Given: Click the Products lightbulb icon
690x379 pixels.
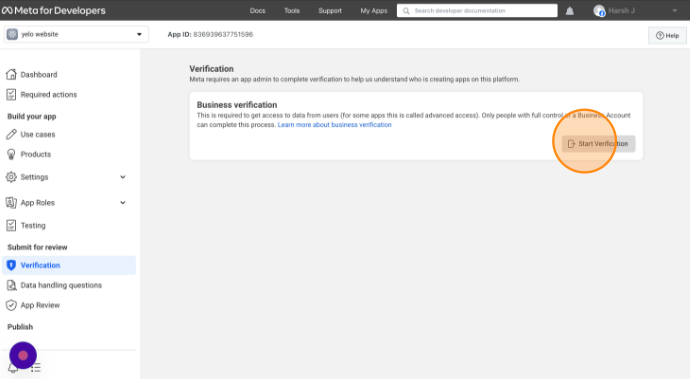Looking at the screenshot, I should tap(11, 154).
